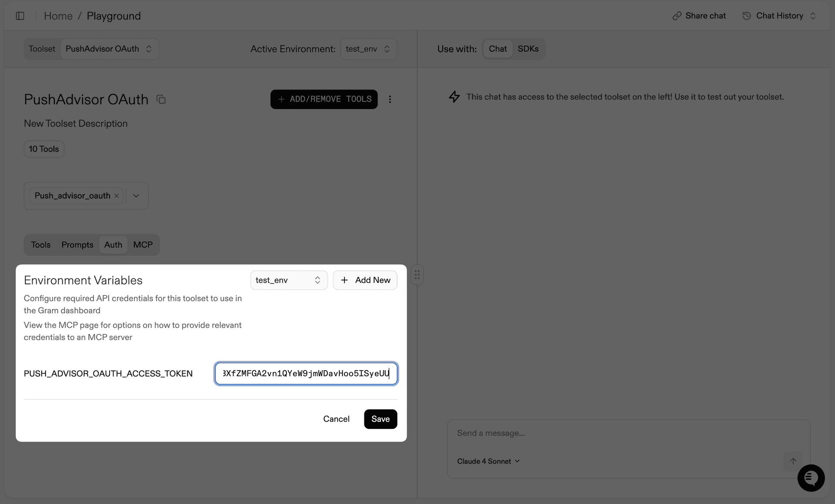Viewport: 835px width, 504px height.
Task: Click the ADD/REMOVE TOOLS button
Action: point(324,99)
